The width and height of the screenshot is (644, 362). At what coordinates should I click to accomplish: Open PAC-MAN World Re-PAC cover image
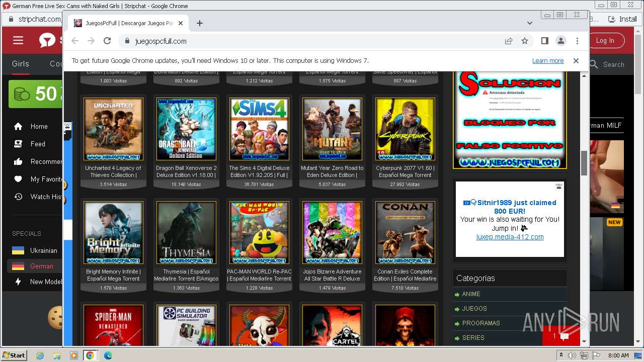tap(259, 233)
